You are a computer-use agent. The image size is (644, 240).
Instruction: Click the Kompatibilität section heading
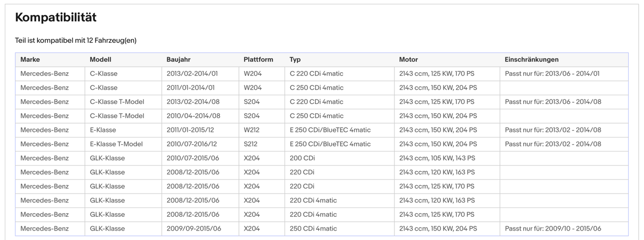[56, 17]
